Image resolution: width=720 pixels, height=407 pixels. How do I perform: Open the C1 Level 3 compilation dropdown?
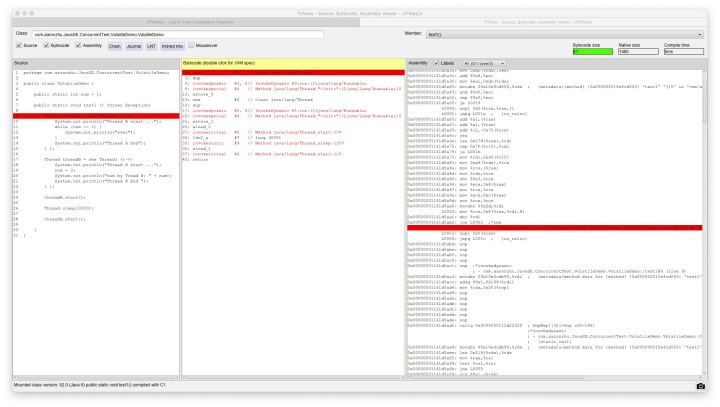pos(484,63)
